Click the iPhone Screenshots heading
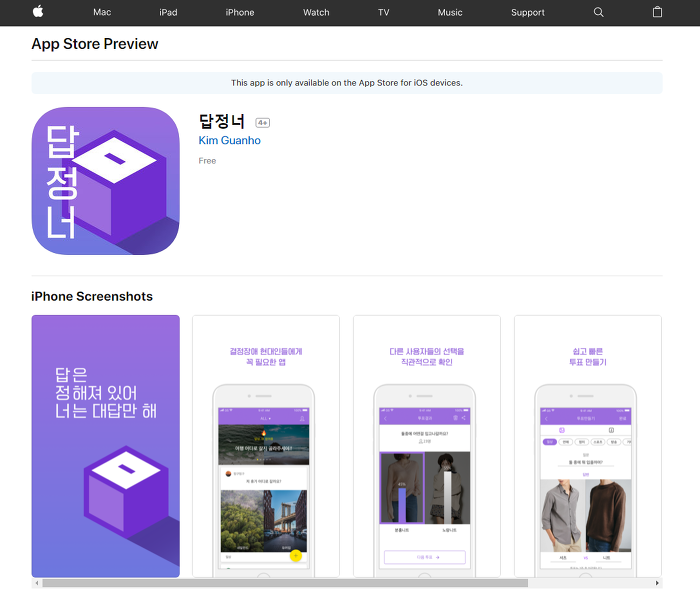The width and height of the screenshot is (700, 602). pyautogui.click(x=92, y=297)
